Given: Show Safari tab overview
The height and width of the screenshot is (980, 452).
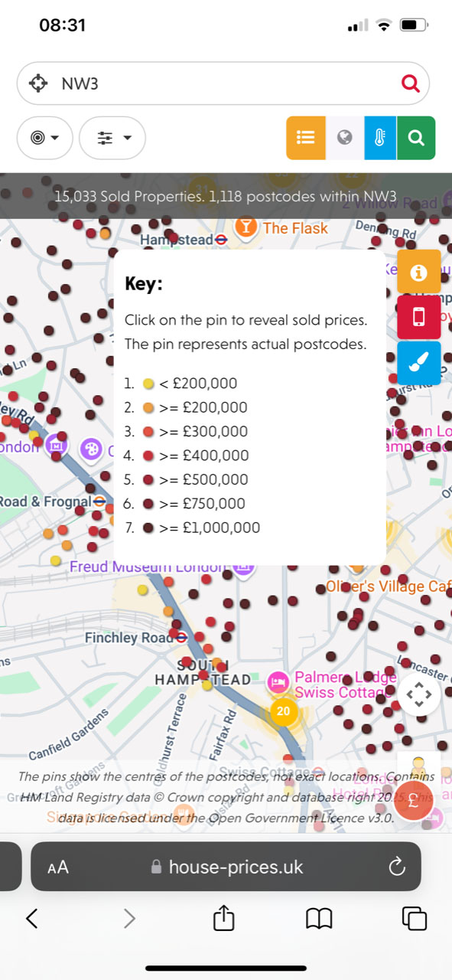Looking at the screenshot, I should click(x=414, y=918).
